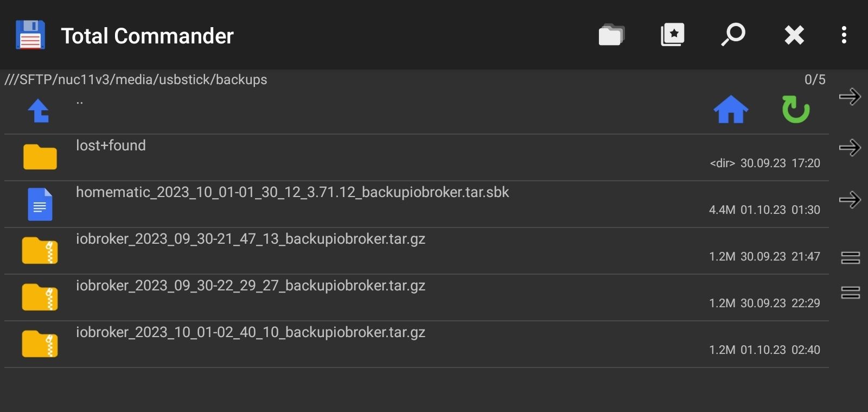Open the lost+found directory entry
The image size is (868, 412).
(x=417, y=157)
